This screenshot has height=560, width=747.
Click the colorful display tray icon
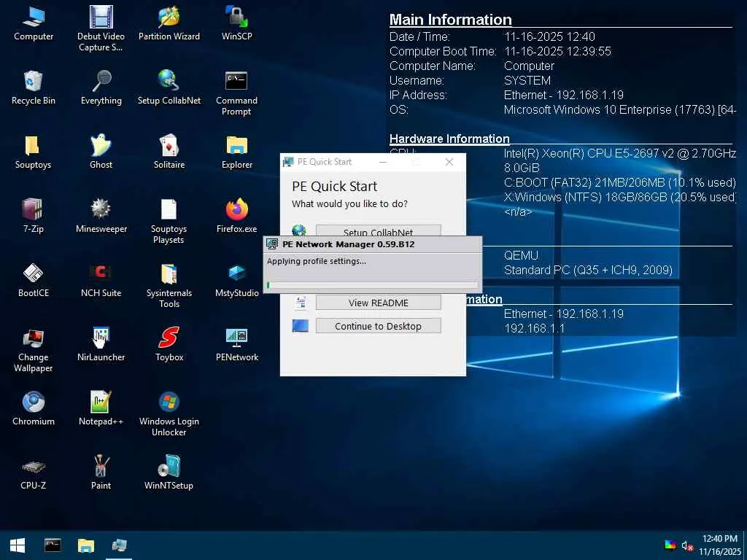pos(670,545)
